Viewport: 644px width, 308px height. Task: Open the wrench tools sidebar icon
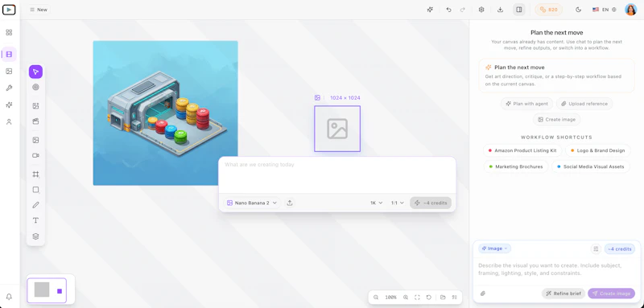tap(9, 88)
